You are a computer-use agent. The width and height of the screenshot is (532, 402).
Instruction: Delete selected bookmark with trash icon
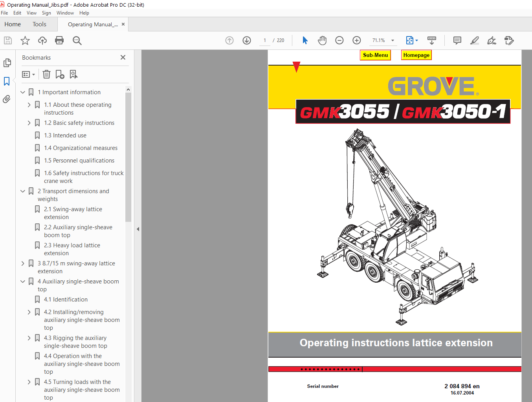click(46, 74)
